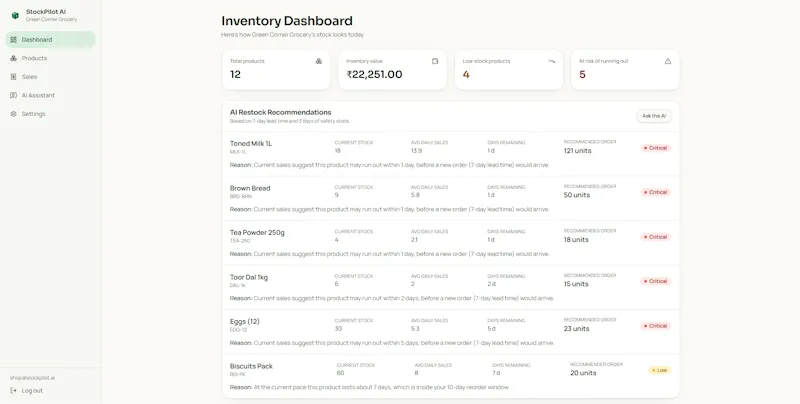
Task: Click the Critical badge for Toned Milk 1L
Action: pos(656,148)
